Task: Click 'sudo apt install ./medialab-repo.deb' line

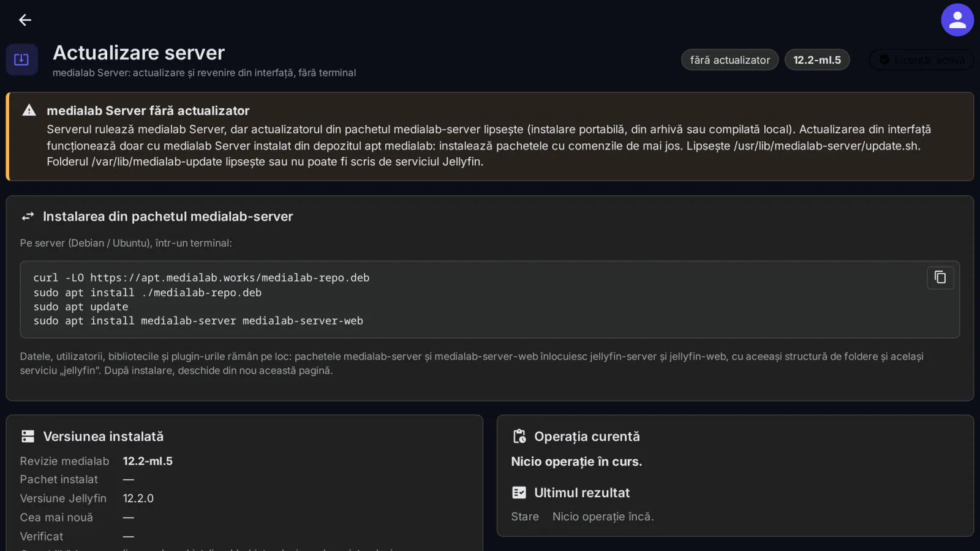Action: [x=148, y=293]
